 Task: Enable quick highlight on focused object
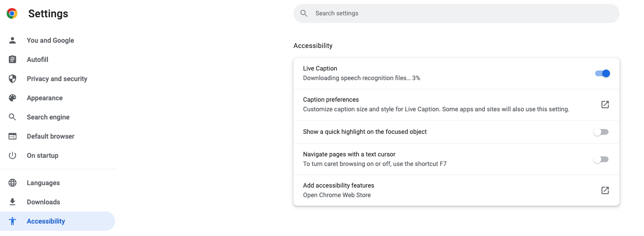pyautogui.click(x=601, y=132)
